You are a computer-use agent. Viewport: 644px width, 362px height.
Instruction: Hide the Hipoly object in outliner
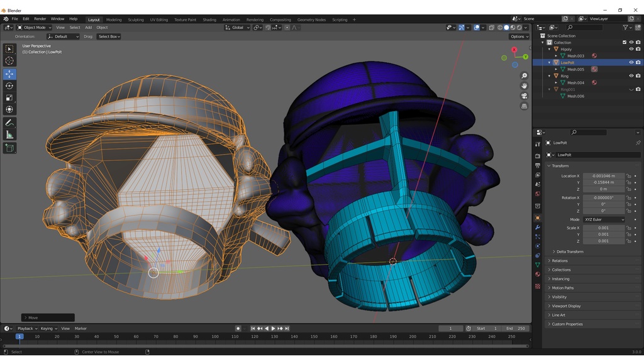(x=631, y=49)
